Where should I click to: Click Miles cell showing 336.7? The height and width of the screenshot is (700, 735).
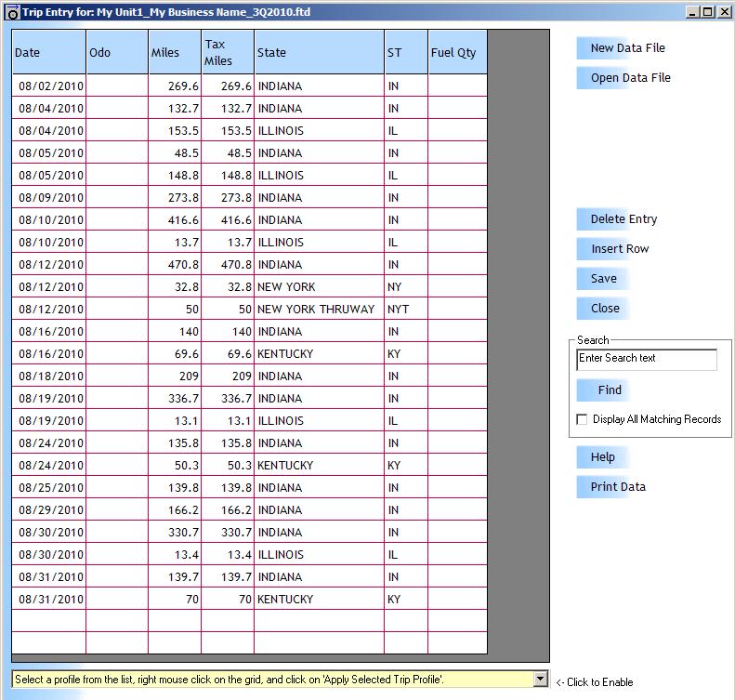click(175, 398)
